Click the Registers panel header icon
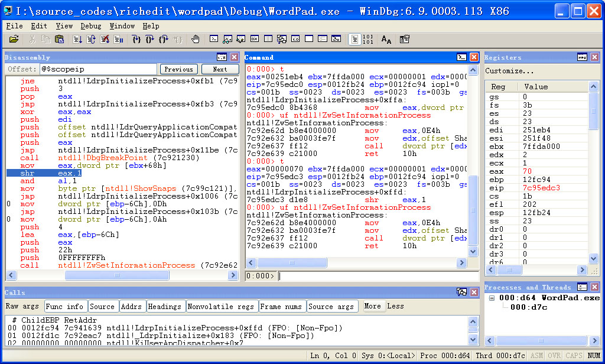Viewport: 605px width, 364px height. pyautogui.click(x=582, y=57)
